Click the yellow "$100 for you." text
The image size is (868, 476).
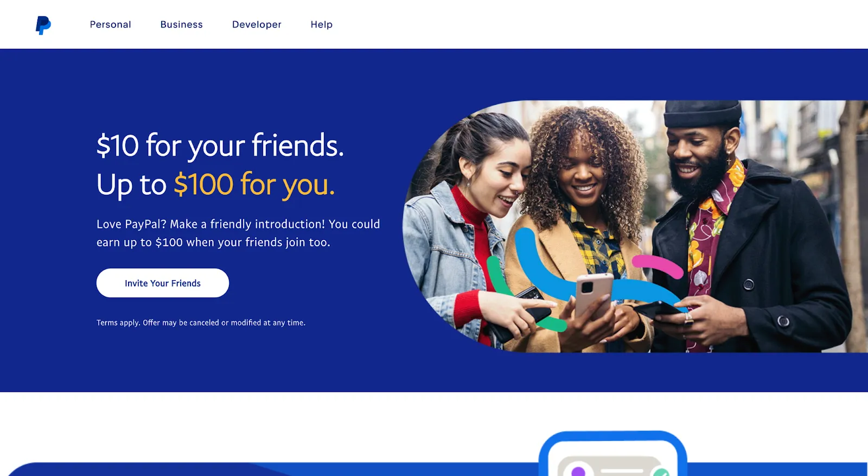pyautogui.click(x=254, y=185)
